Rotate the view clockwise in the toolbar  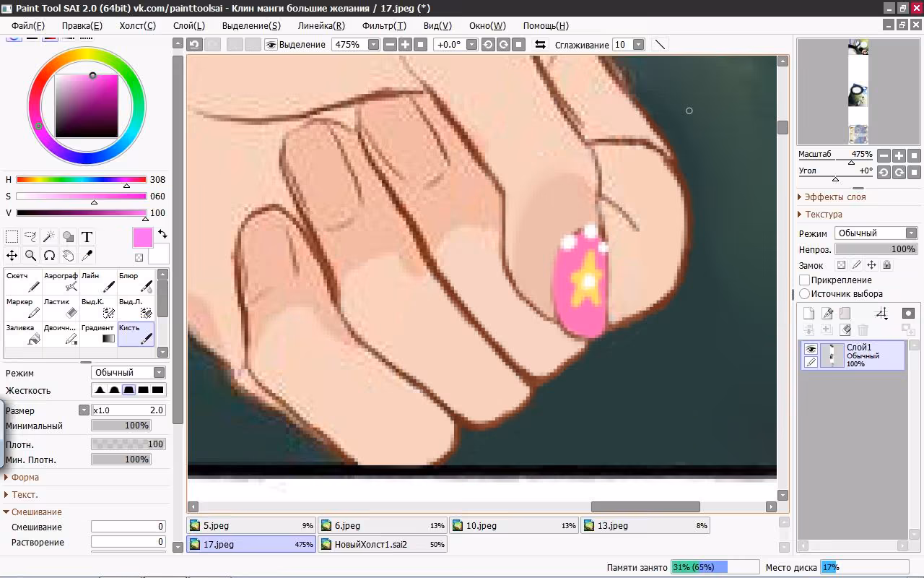(x=503, y=45)
